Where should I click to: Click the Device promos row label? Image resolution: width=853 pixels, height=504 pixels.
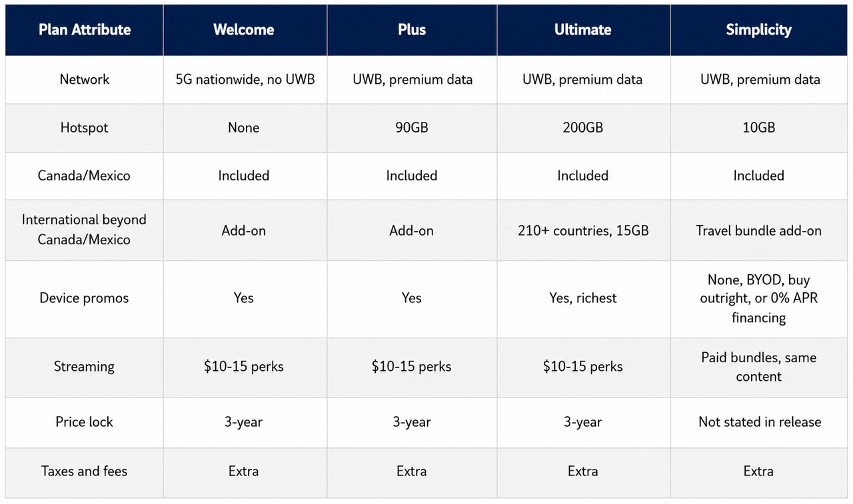pos(85,298)
